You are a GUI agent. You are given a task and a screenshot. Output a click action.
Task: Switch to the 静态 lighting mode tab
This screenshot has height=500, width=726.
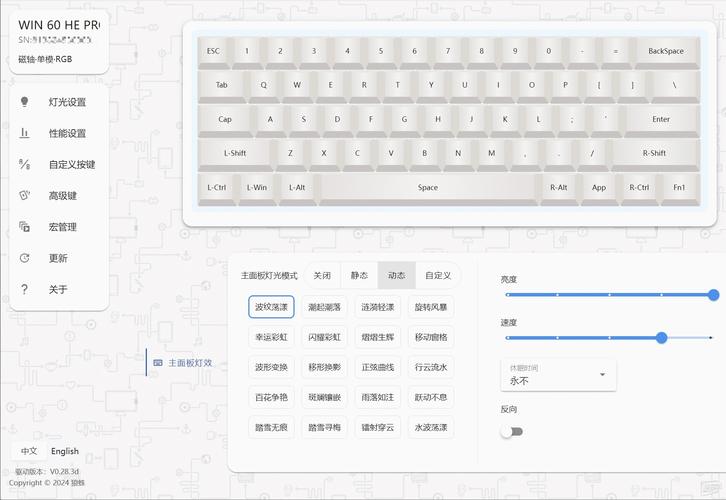[358, 275]
